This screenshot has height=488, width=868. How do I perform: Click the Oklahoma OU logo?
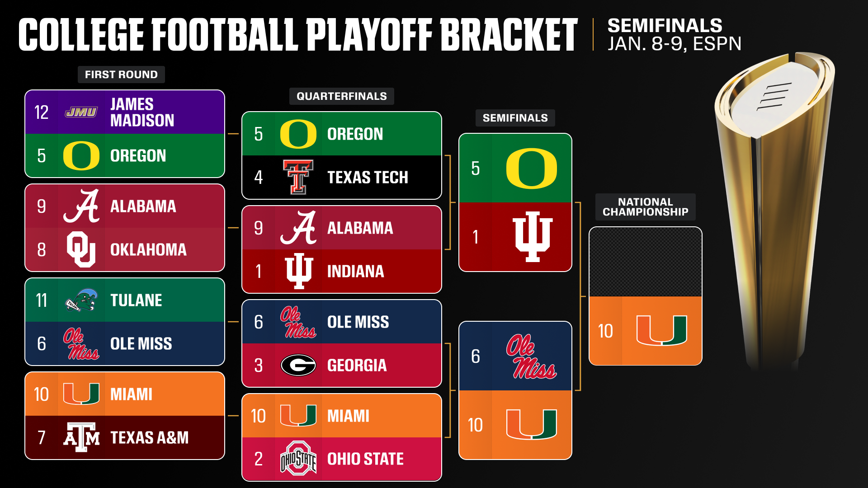coord(81,249)
